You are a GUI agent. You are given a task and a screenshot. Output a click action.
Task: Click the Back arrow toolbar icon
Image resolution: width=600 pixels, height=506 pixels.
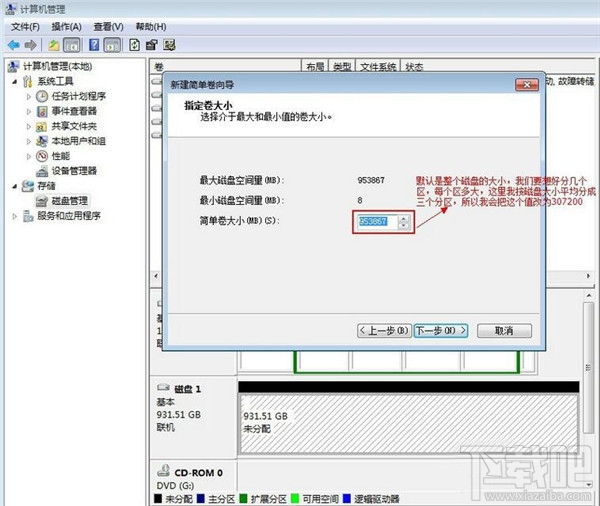pos(14,45)
